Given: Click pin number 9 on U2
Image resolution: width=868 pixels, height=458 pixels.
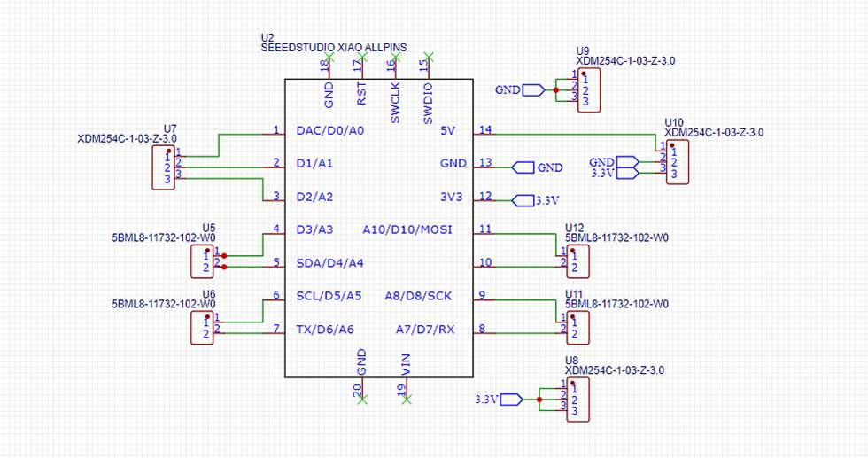Looking at the screenshot, I should point(482,295).
